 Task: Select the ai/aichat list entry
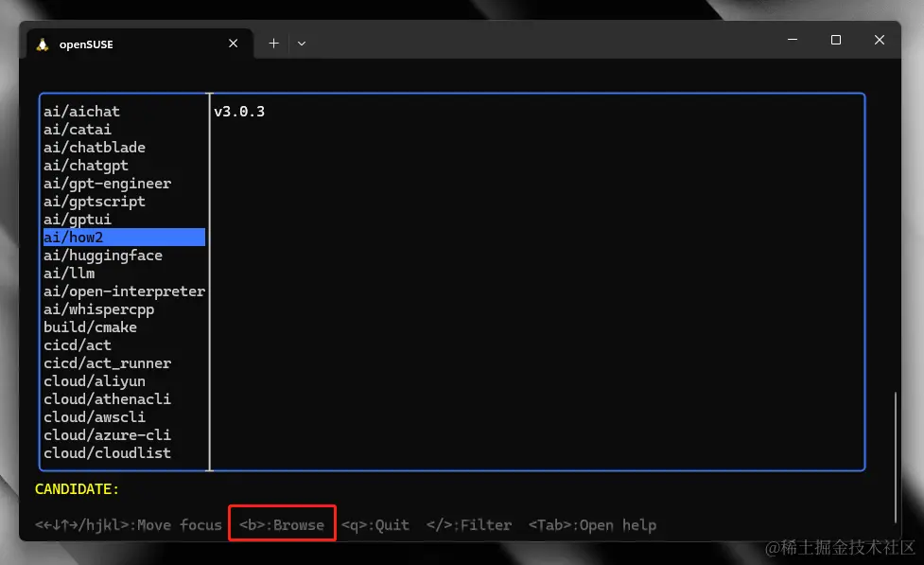81,111
